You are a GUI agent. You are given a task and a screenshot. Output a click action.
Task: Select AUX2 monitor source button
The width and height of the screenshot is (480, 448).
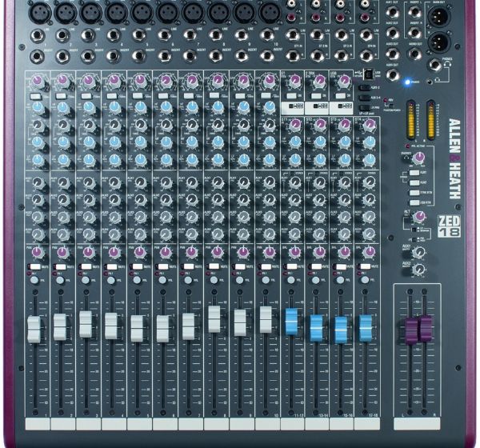[x=414, y=183]
